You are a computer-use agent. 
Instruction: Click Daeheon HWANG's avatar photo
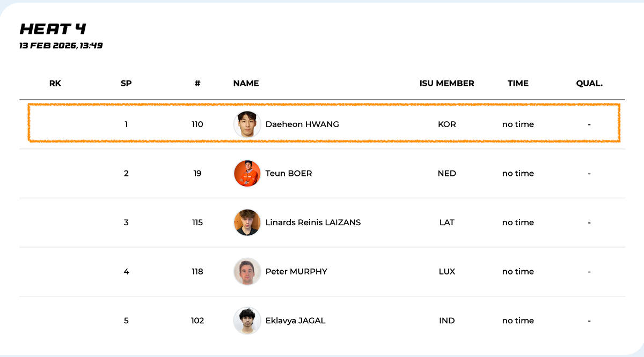[247, 124]
